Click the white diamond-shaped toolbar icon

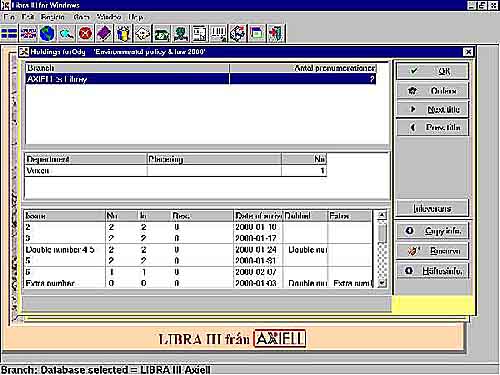click(142, 34)
